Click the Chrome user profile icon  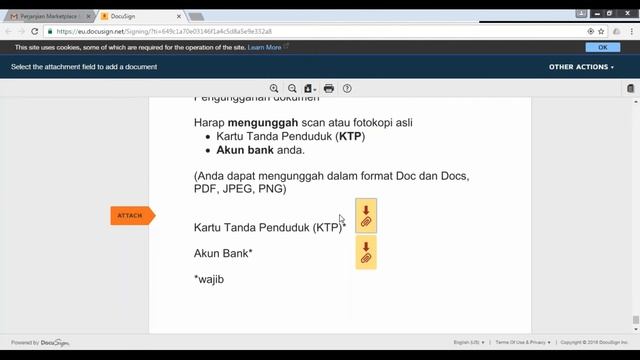coord(581,13)
